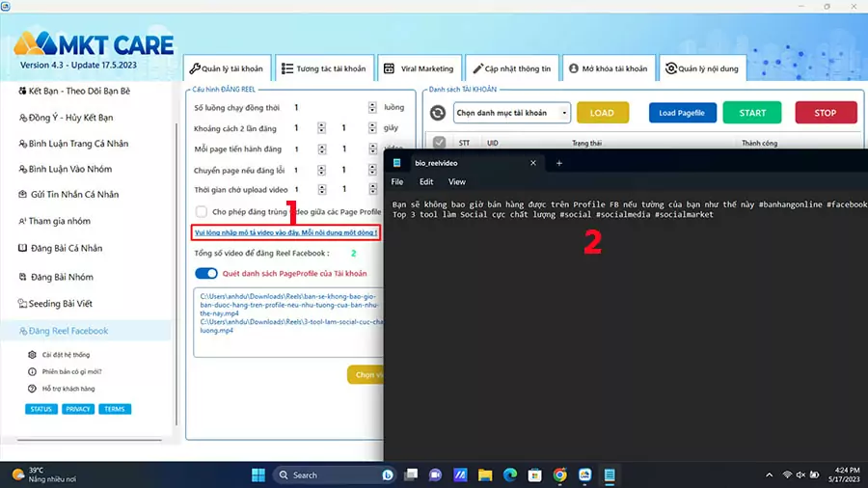This screenshot has width=868, height=488.
Task: Open Mở khóa tài khoản tab
Action: (608, 68)
